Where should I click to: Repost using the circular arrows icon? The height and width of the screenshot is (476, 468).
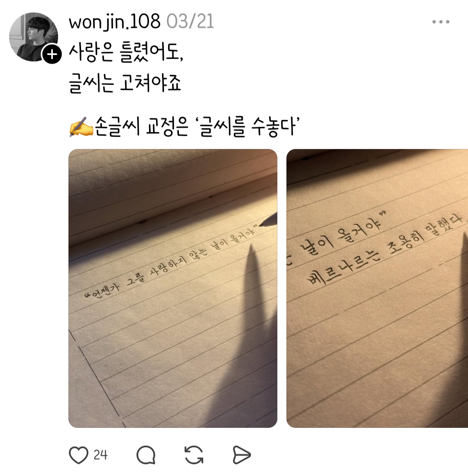(x=194, y=455)
